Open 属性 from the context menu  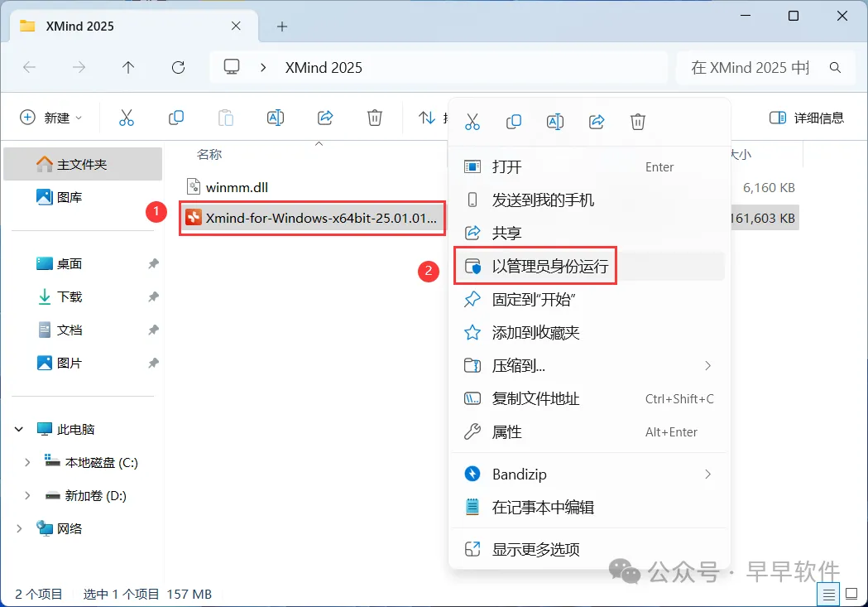point(589,432)
